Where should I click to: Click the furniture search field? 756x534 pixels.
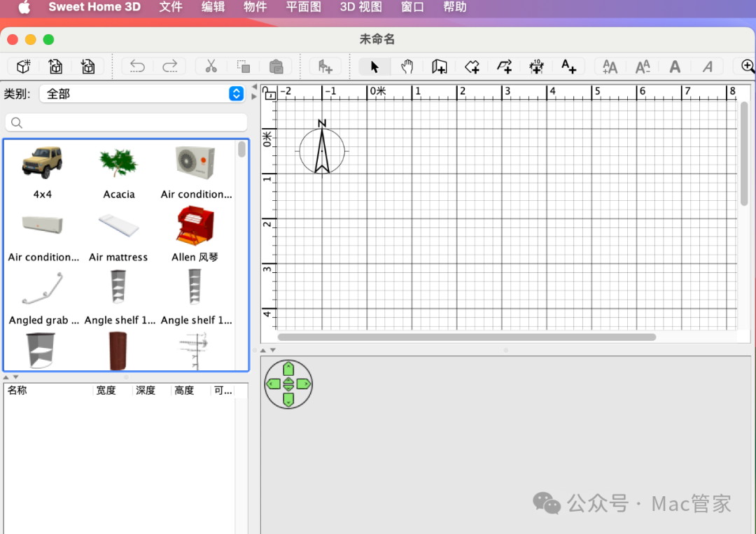(126, 122)
